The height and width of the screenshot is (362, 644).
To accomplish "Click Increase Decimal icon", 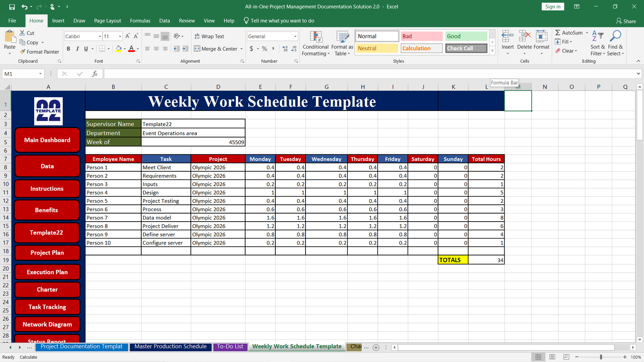I will click(285, 49).
